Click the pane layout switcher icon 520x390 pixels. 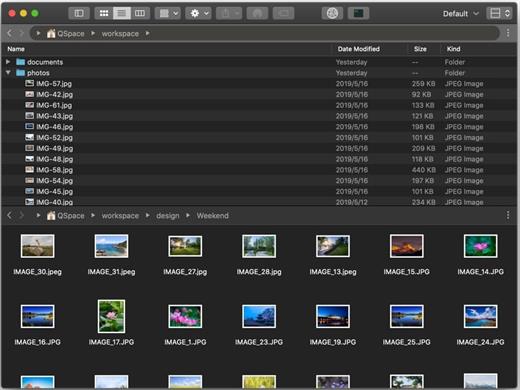click(499, 13)
